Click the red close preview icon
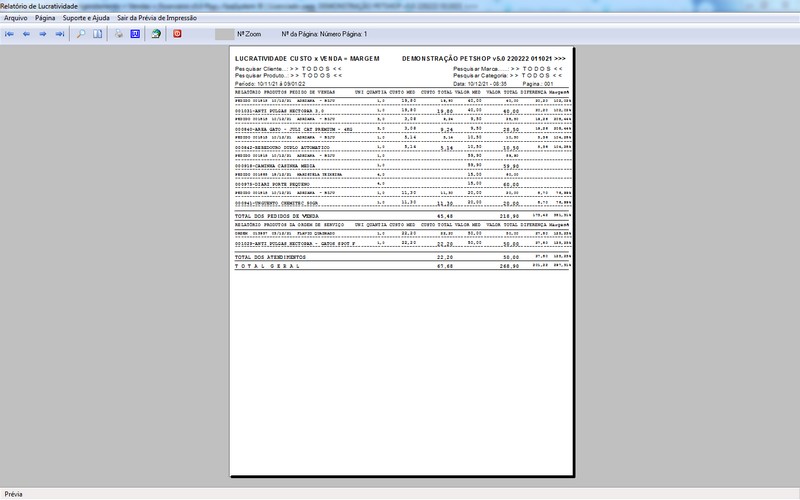The width and height of the screenshot is (800, 500). [178, 34]
